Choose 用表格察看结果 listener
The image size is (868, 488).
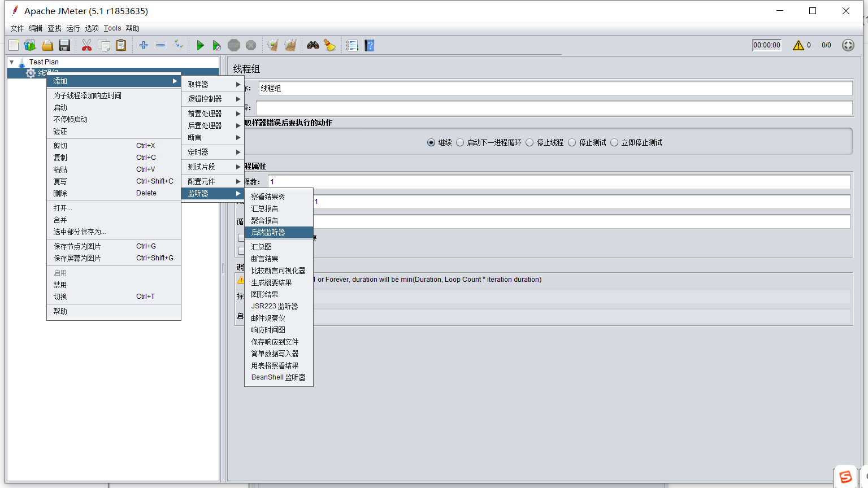point(279,365)
